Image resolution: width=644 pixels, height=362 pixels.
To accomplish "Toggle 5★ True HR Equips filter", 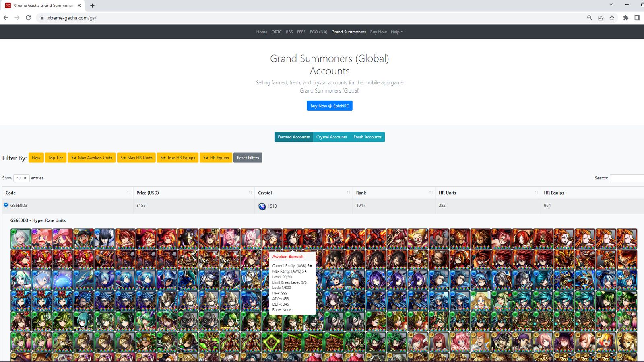I will pyautogui.click(x=178, y=158).
